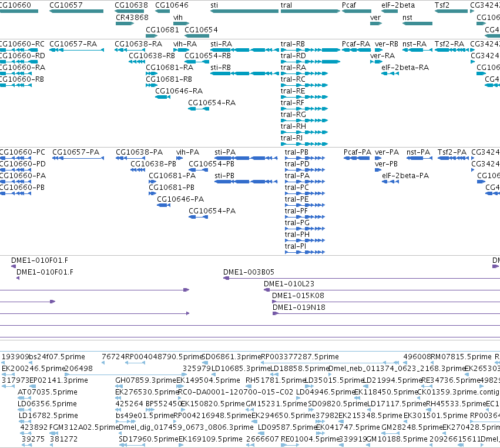The width and height of the screenshot is (500, 448).
Task: Click protein CG10681-PB
Action: coord(152,193)
